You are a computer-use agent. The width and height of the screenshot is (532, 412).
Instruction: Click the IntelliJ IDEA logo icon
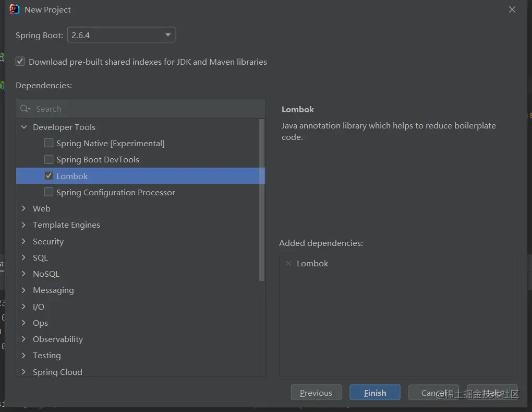coord(15,9)
